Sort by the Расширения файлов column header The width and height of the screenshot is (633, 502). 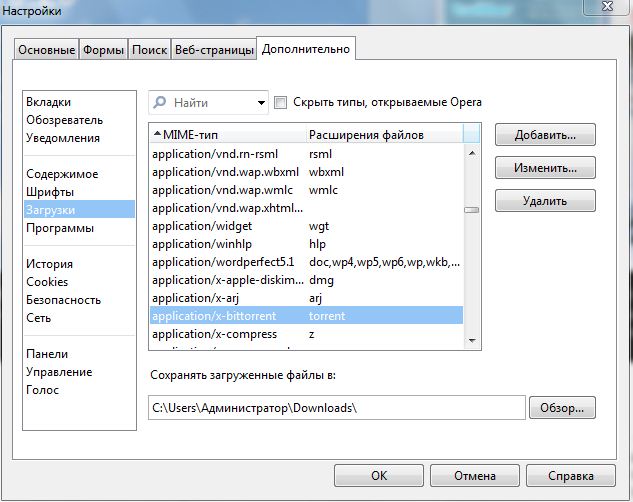pyautogui.click(x=383, y=134)
